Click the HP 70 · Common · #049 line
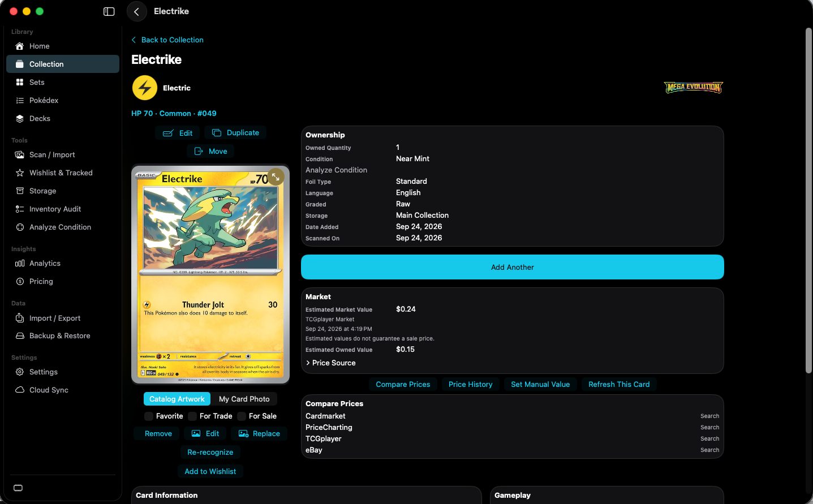 point(174,113)
